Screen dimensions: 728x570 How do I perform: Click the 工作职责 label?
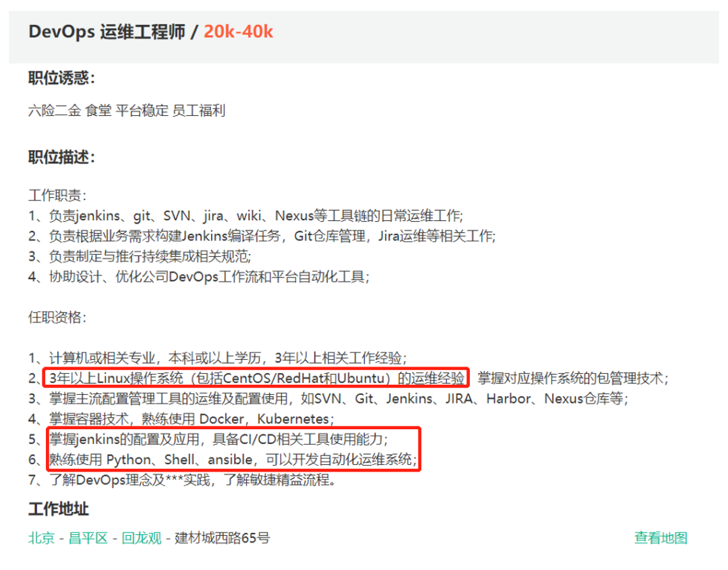(x=57, y=195)
